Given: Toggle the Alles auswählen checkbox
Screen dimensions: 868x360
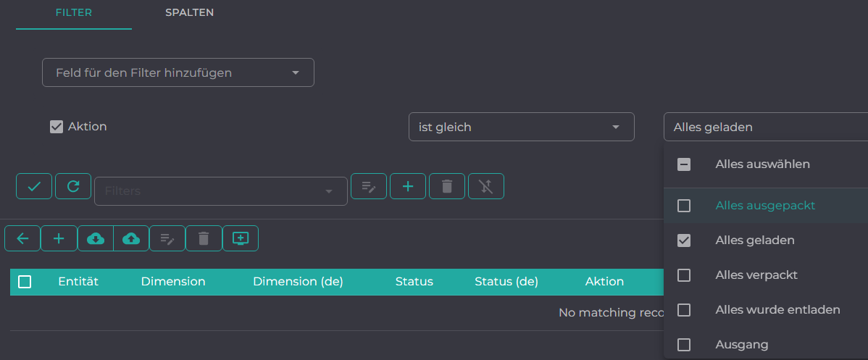Looking at the screenshot, I should click(684, 164).
